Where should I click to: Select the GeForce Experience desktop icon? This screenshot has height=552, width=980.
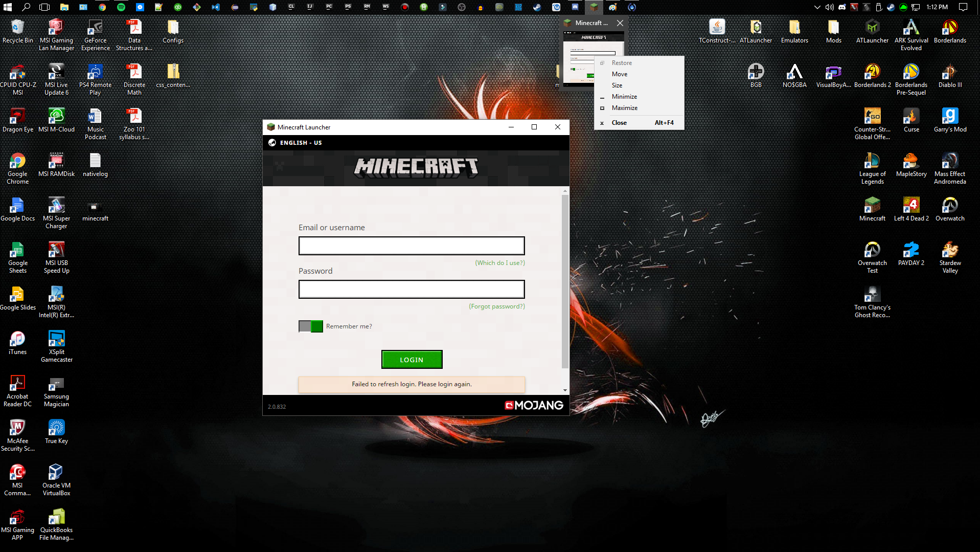point(96,35)
